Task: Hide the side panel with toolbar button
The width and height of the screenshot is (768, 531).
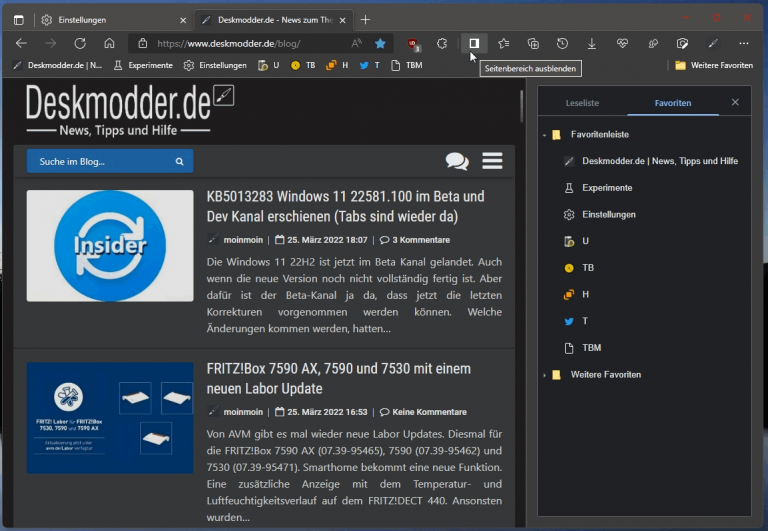Action: coord(474,44)
